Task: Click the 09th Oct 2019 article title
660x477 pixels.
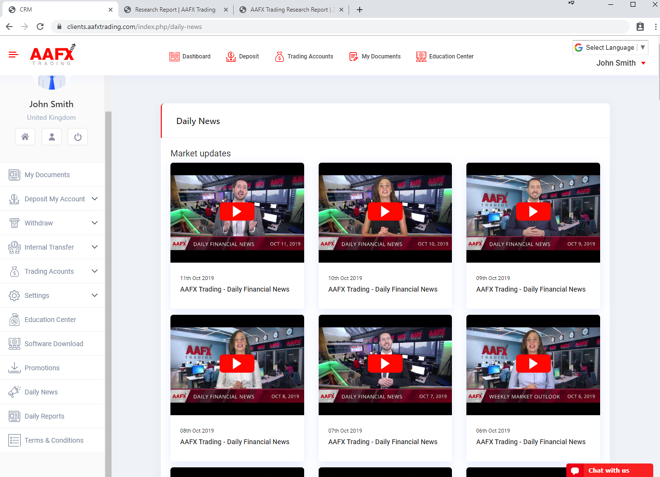Action: pyautogui.click(x=531, y=289)
